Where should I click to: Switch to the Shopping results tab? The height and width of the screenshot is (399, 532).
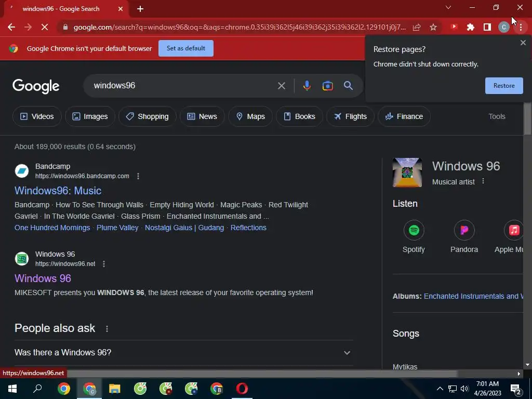147,116
